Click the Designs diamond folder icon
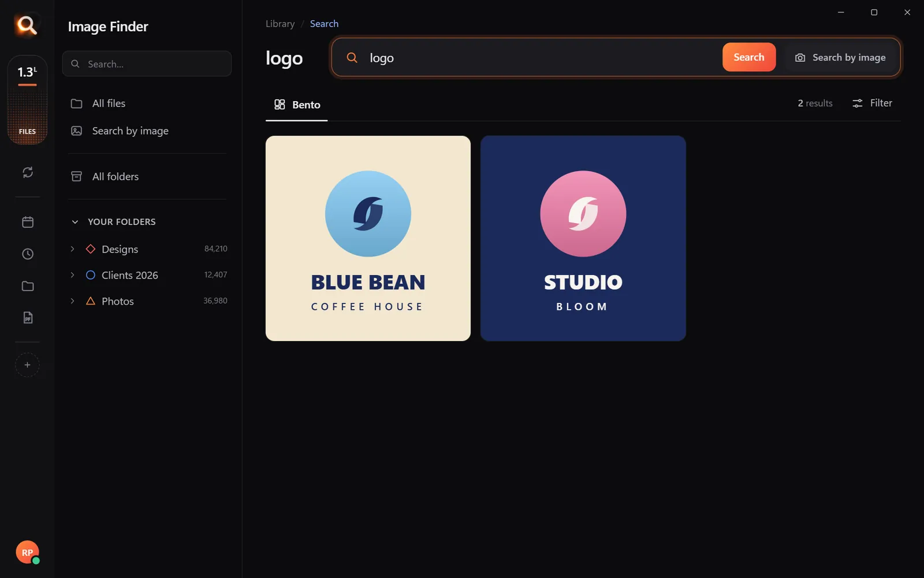The image size is (924, 578). coord(91,249)
